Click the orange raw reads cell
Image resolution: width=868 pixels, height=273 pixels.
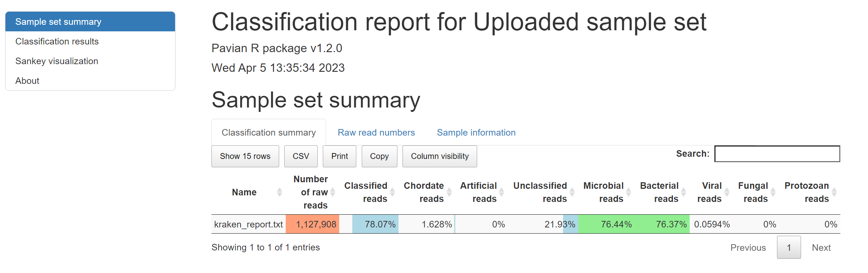(x=313, y=225)
